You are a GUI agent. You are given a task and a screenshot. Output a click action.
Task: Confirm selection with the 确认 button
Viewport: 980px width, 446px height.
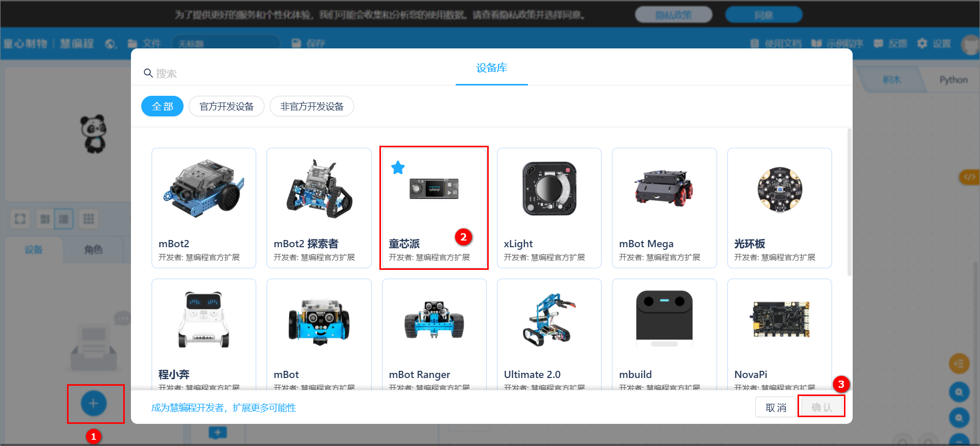click(x=821, y=407)
